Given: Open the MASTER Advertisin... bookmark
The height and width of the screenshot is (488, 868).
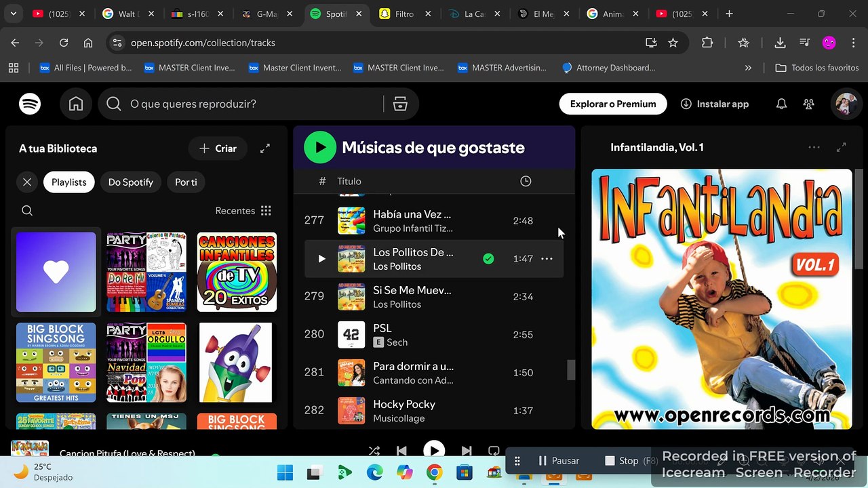Looking at the screenshot, I should click(502, 68).
